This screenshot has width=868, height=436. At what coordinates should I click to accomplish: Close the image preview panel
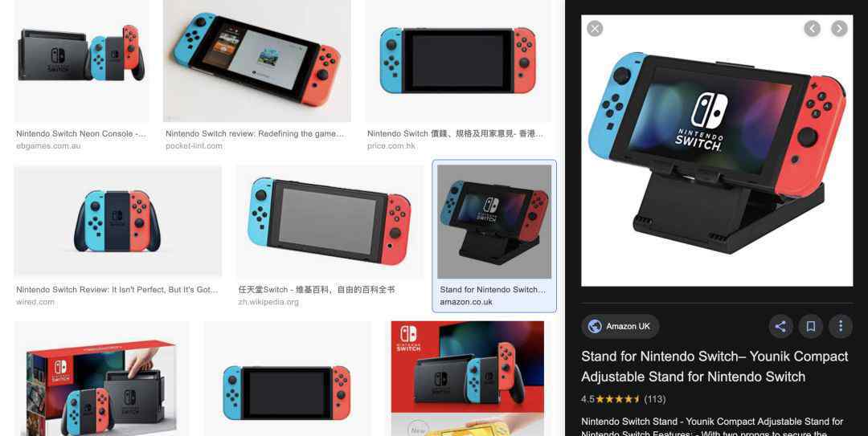coord(595,29)
